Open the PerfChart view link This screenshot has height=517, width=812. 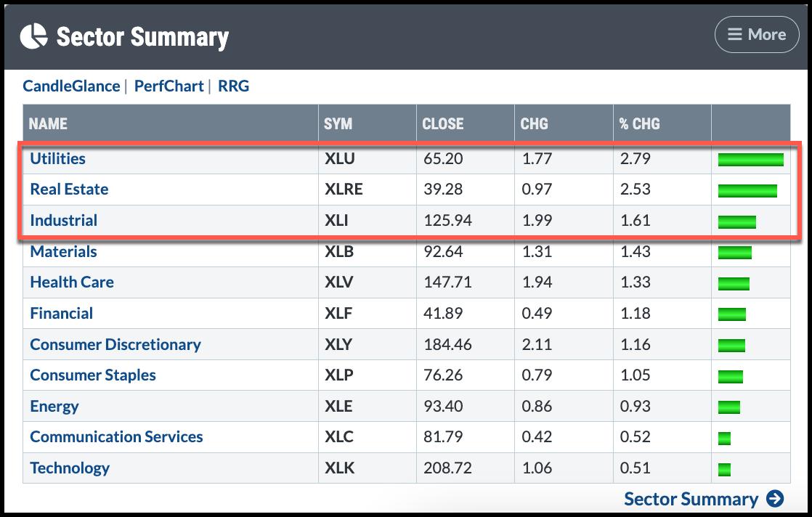[169, 86]
